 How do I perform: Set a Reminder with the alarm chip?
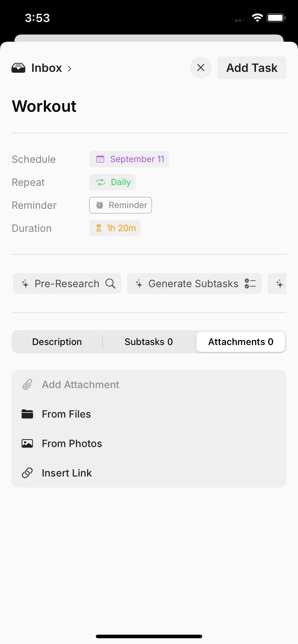tap(121, 205)
